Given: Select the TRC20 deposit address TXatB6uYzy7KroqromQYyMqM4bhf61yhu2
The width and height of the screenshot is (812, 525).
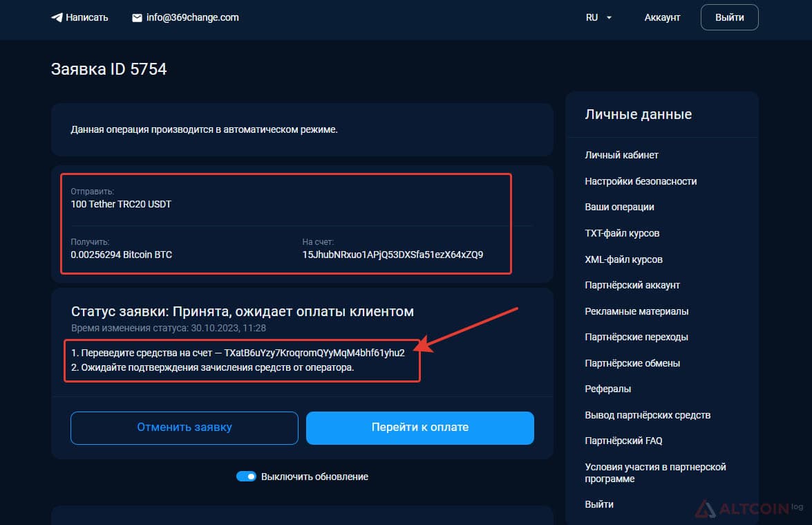Looking at the screenshot, I should pos(314,353).
